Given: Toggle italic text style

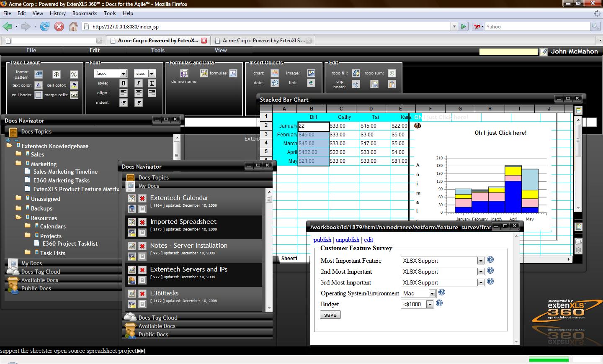Looking at the screenshot, I should pyautogui.click(x=138, y=83).
